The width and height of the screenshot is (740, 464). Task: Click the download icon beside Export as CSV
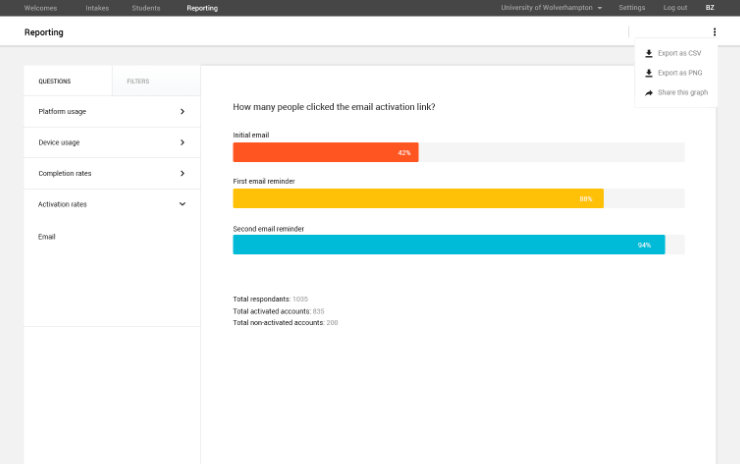649,53
